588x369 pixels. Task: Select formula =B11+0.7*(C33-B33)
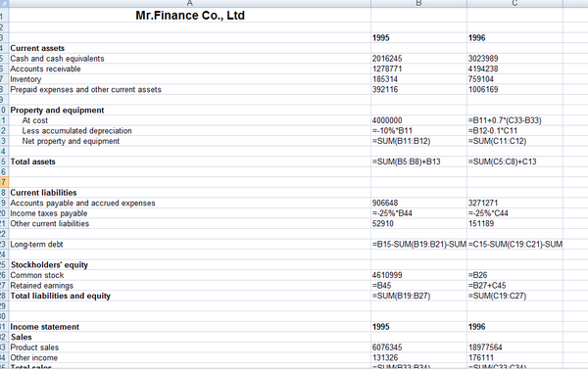[x=505, y=120]
